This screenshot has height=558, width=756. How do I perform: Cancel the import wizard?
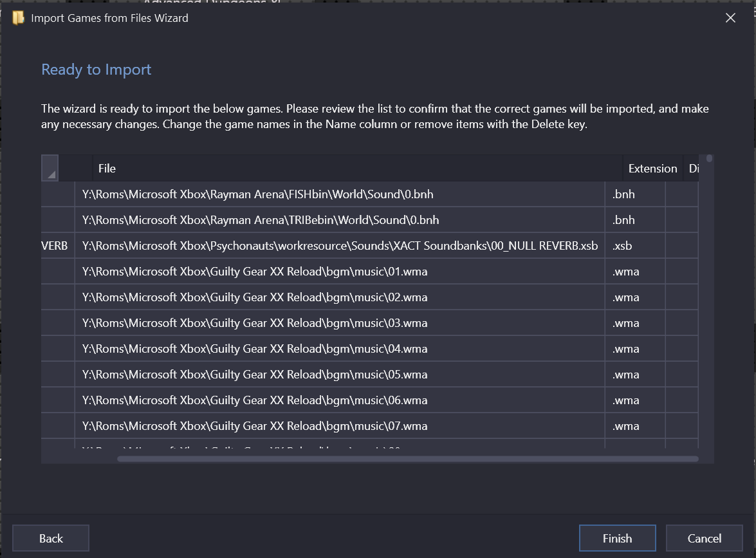[705, 538]
